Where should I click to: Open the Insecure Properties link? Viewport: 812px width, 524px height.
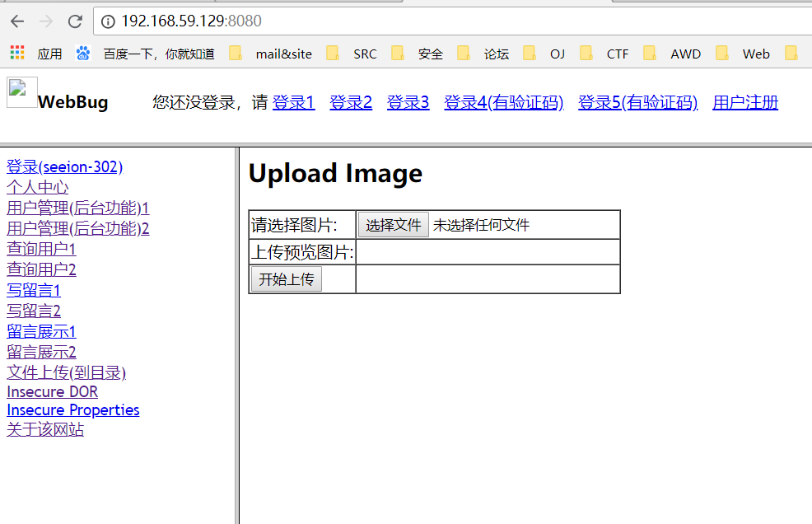[73, 410]
